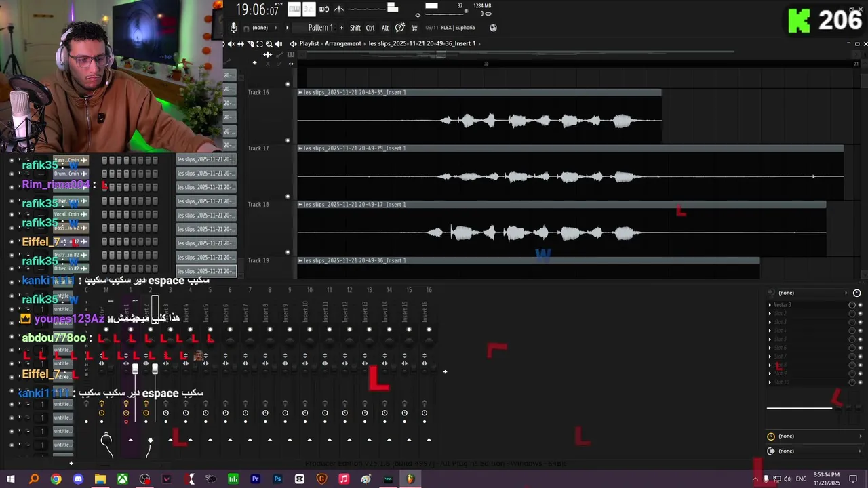Viewport: 868px width, 488px height.
Task: Open Photoshop from the taskbar
Action: [x=277, y=479]
